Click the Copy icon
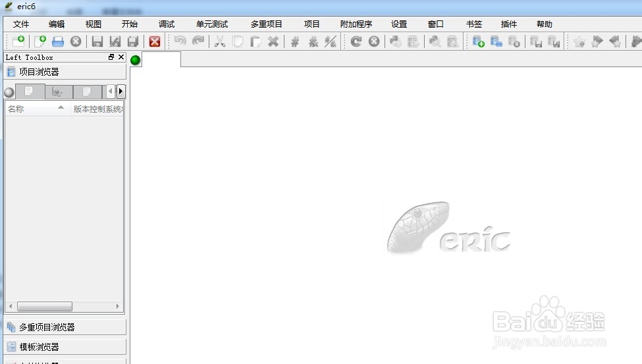The height and width of the screenshot is (364, 642). coord(238,41)
